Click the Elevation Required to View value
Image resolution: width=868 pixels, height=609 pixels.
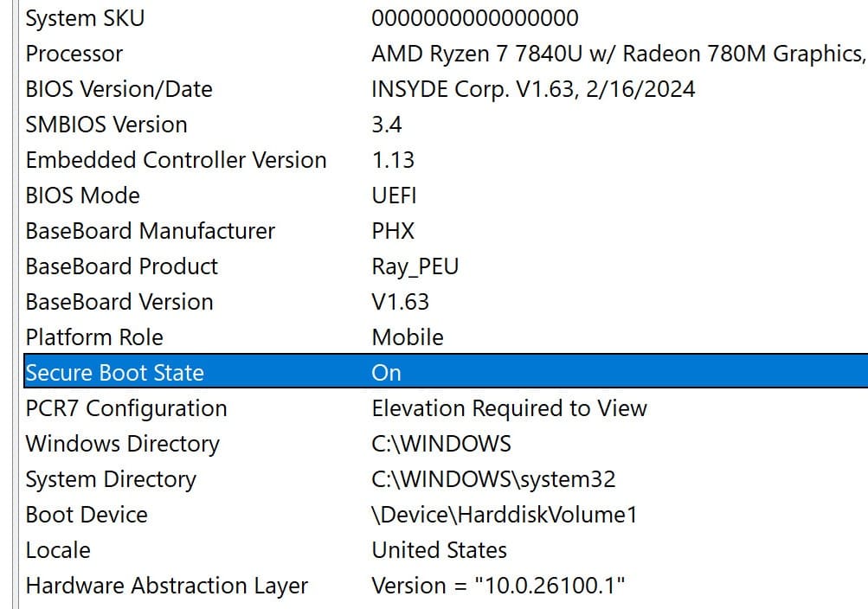[509, 407]
